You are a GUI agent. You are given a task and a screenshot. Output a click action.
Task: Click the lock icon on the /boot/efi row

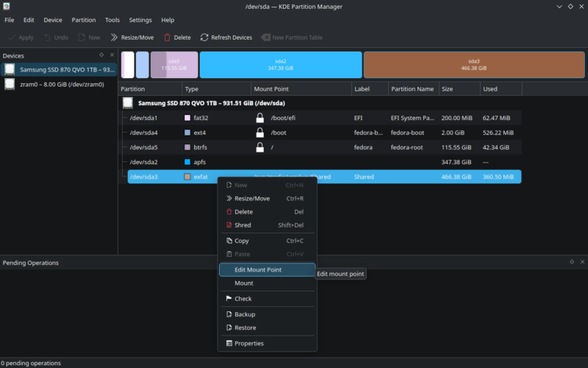[x=260, y=118]
